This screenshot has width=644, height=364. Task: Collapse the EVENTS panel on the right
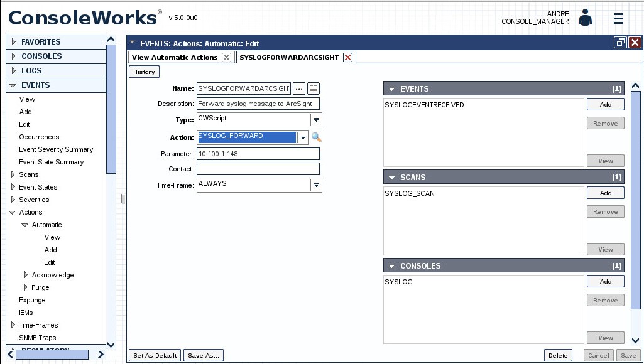pyautogui.click(x=392, y=89)
